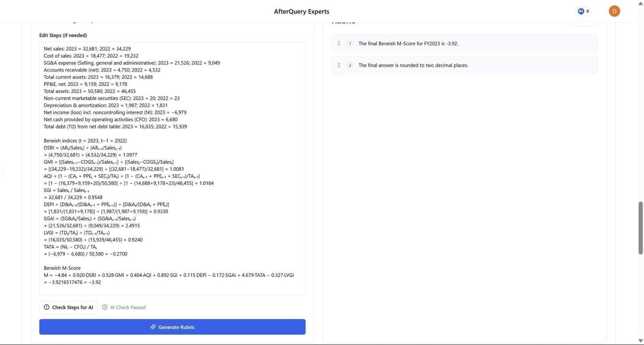This screenshot has height=345, width=644.
Task: Click the vertical page scrollbar thumb
Action: [x=640, y=228]
